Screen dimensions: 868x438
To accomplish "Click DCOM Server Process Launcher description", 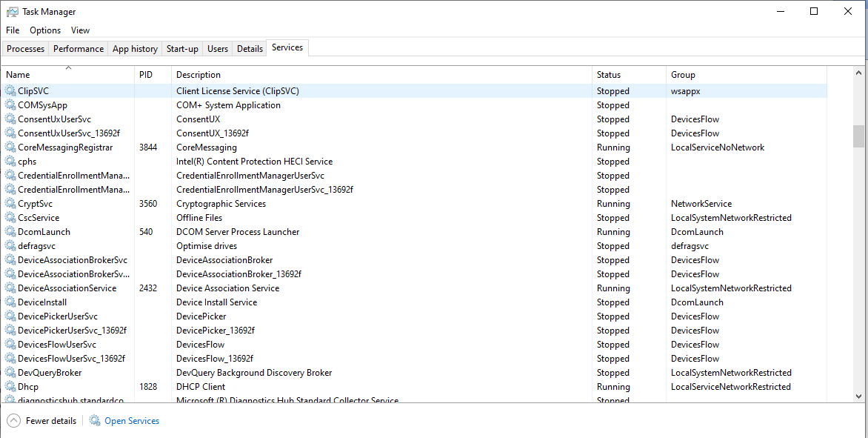I will (238, 232).
